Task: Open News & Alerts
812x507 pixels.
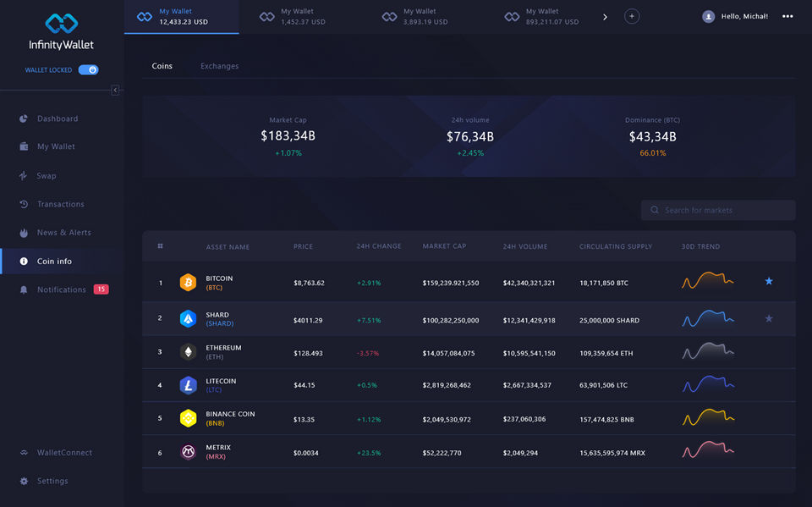Action: tap(63, 233)
